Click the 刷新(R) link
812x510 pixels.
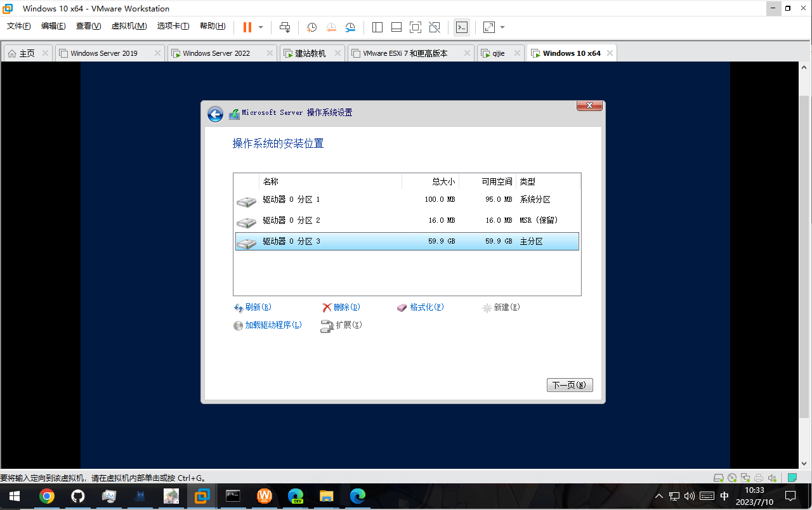252,308
